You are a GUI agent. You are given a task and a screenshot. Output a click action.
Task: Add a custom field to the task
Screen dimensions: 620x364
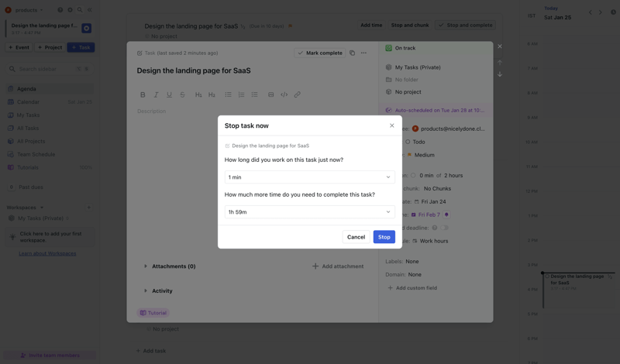[x=412, y=288]
